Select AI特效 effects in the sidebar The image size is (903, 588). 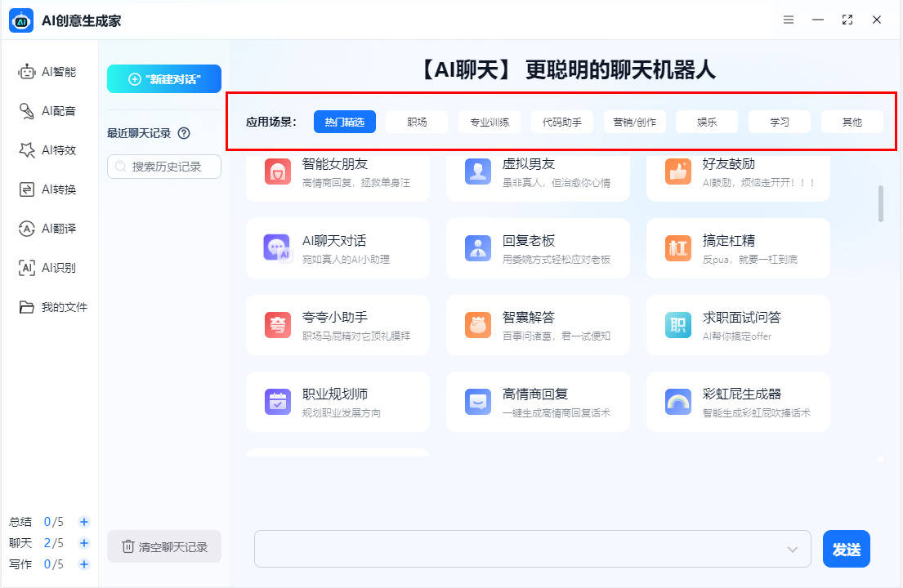(x=47, y=150)
